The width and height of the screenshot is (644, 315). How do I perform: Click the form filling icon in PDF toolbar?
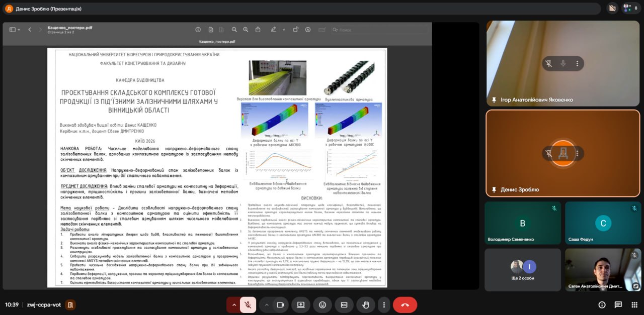tap(322, 30)
